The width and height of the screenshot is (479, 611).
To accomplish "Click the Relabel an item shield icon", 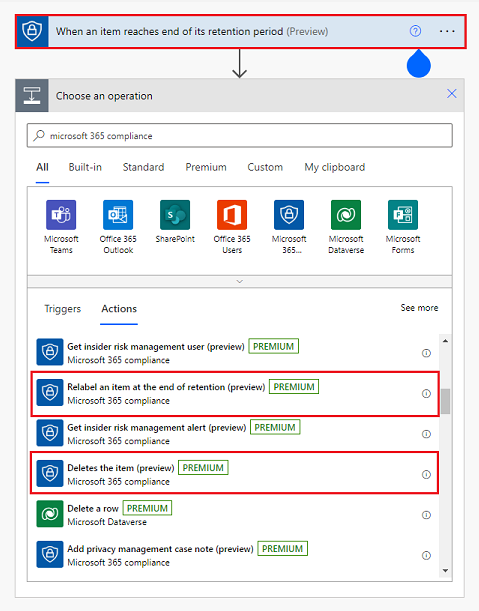I will coord(50,392).
